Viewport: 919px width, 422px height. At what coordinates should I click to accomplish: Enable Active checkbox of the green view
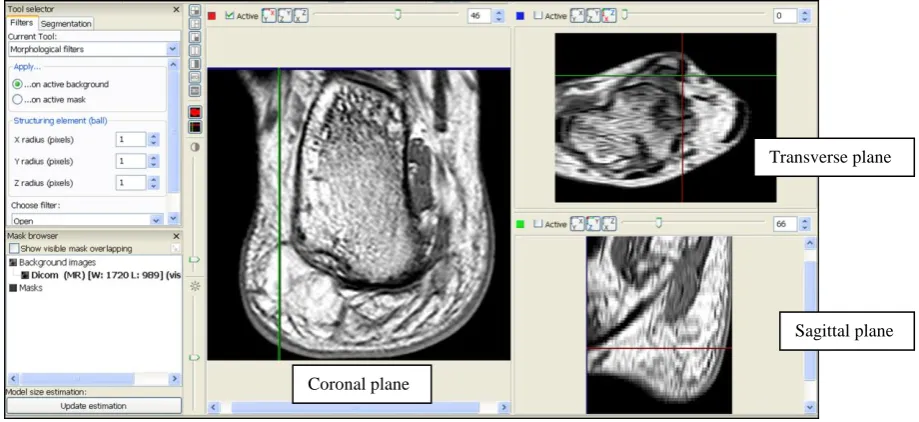pos(538,224)
